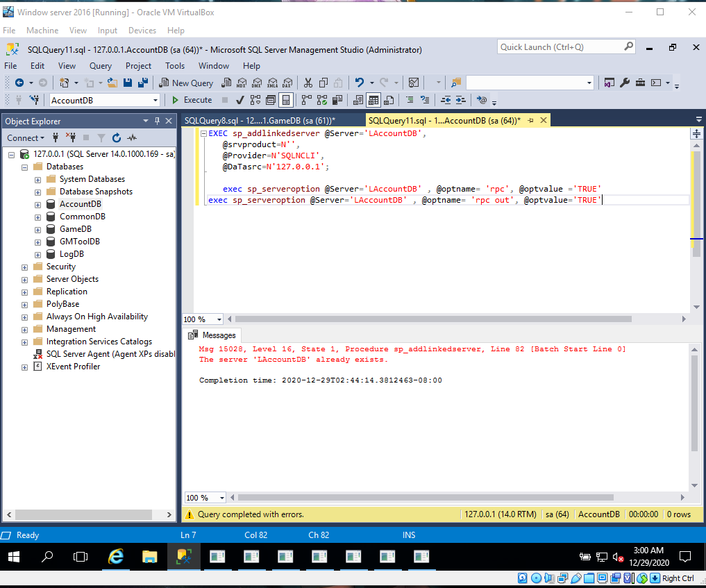The height and width of the screenshot is (588, 706).
Task: Click the Undo arrow icon
Action: [x=360, y=83]
